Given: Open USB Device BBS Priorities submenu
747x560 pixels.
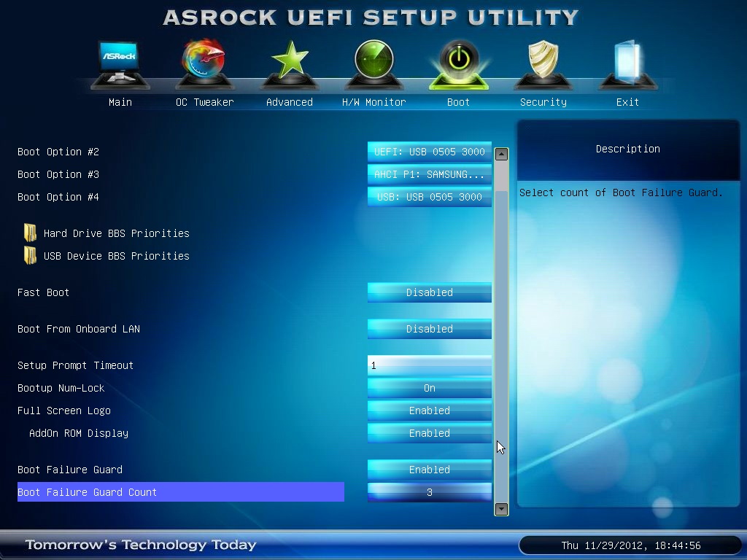Looking at the screenshot, I should [116, 256].
